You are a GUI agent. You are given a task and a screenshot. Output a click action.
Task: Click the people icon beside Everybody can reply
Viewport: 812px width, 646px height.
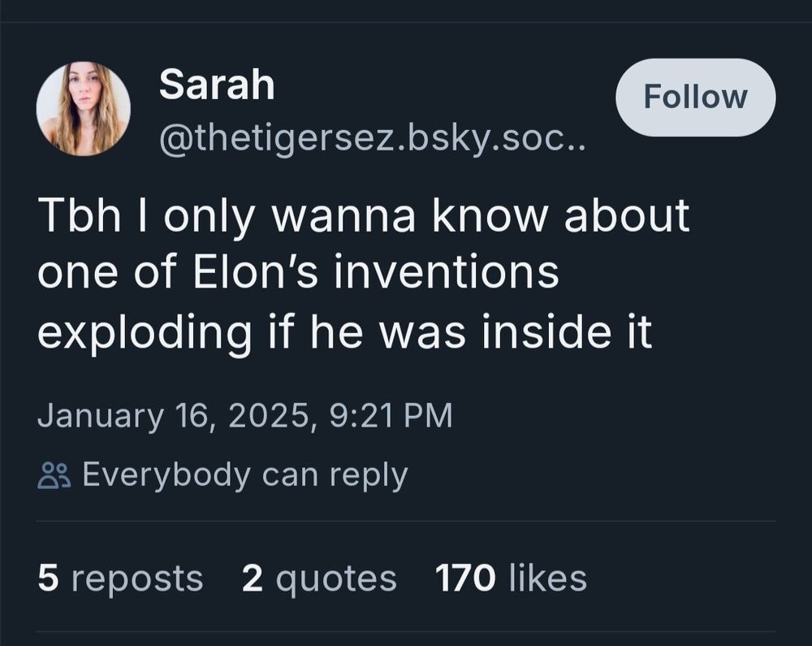point(54,475)
